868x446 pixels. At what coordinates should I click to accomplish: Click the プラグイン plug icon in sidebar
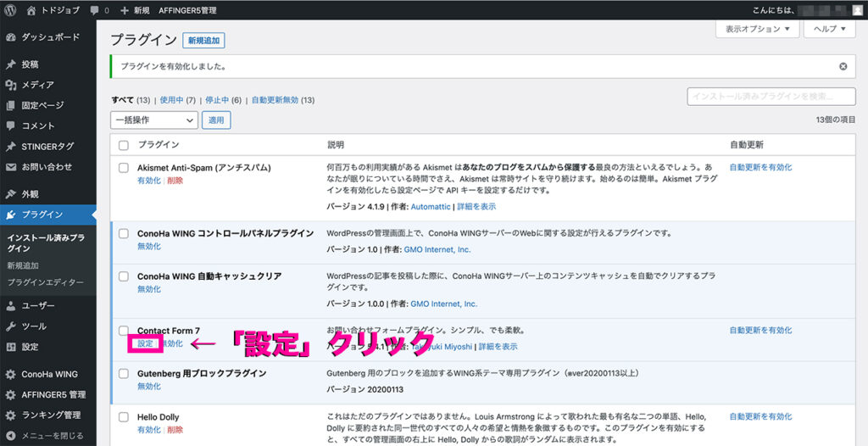[x=10, y=215]
